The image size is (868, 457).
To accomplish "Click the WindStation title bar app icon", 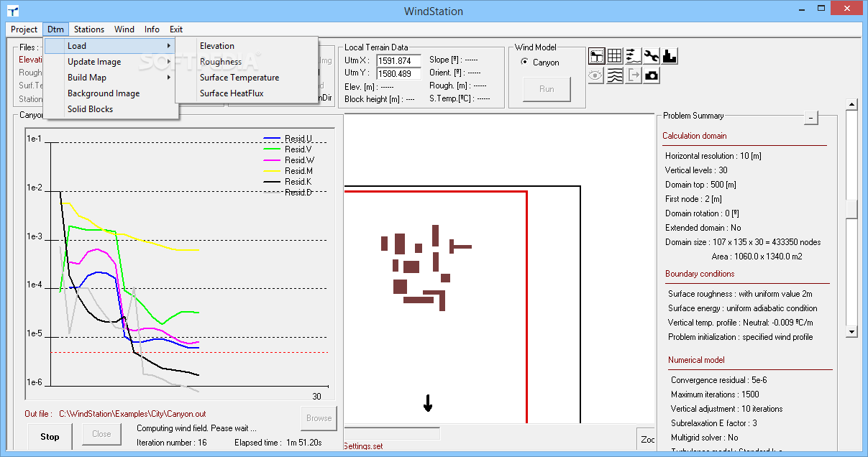I will click(14, 11).
